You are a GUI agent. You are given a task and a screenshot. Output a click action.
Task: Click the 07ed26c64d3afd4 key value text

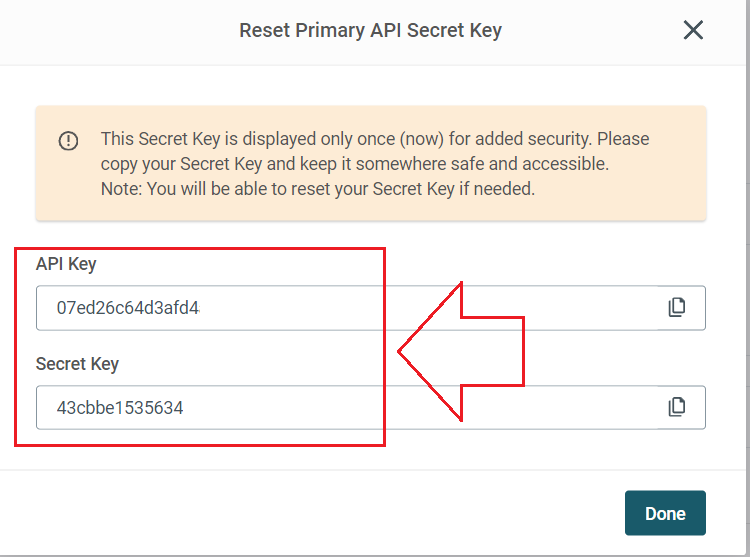[128, 308]
